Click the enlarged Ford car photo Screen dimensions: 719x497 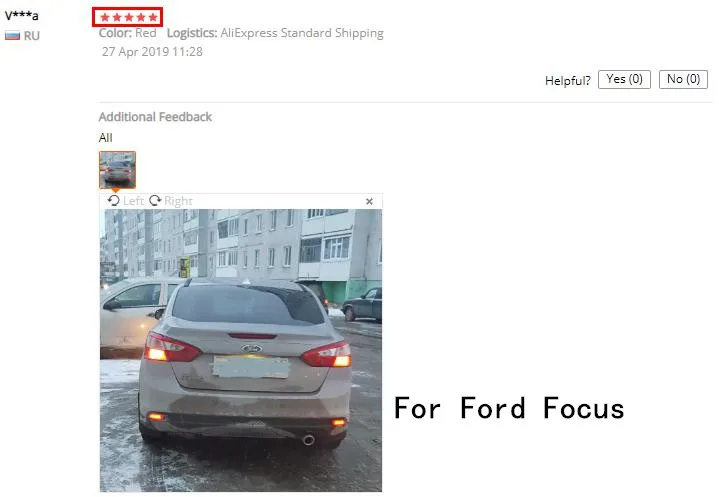click(x=241, y=350)
